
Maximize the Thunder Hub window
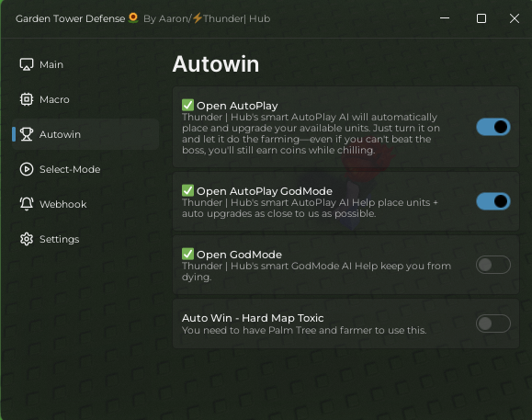[481, 18]
